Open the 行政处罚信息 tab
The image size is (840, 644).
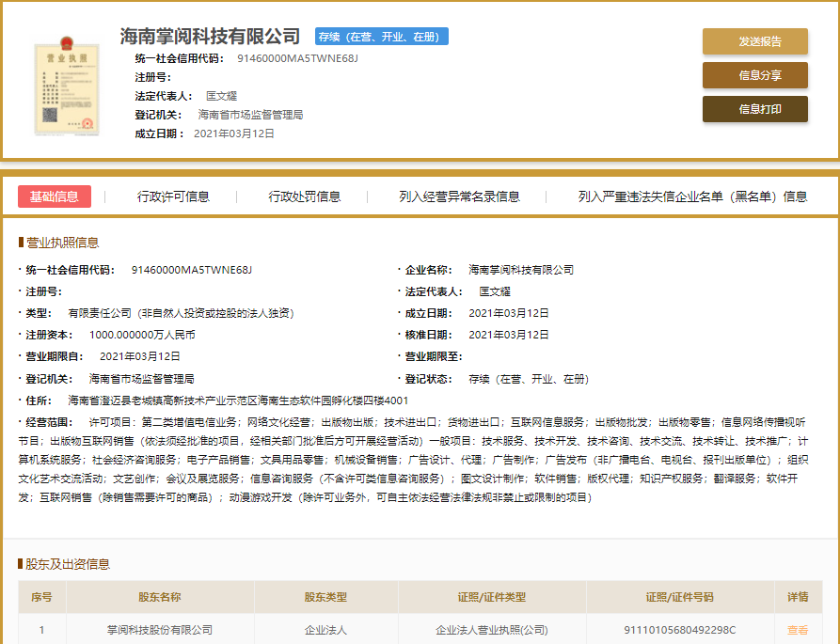[x=304, y=196]
